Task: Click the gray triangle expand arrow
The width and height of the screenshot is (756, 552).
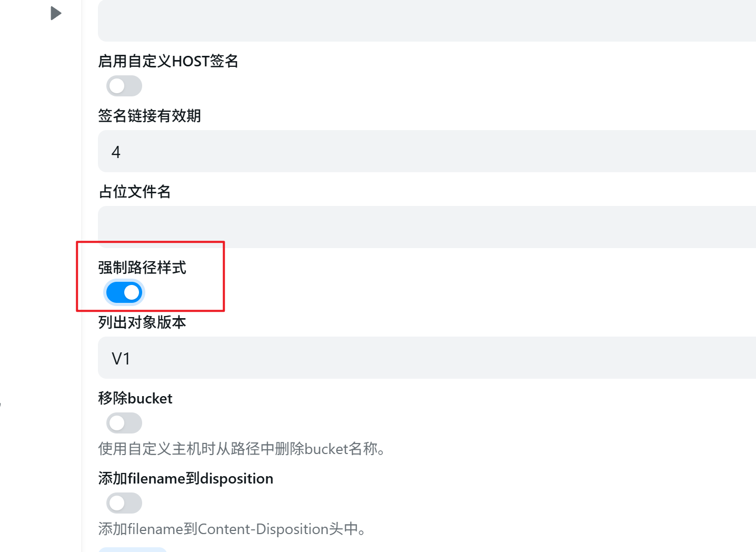Action: [x=56, y=13]
